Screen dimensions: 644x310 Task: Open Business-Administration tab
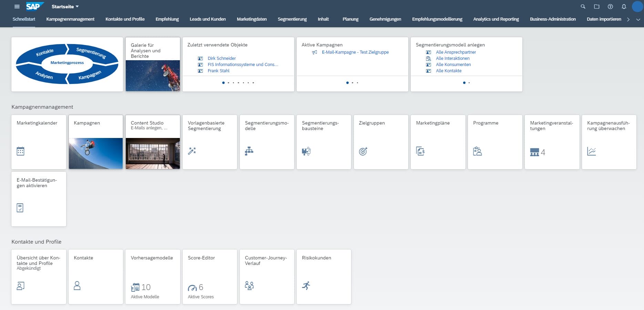tap(553, 19)
